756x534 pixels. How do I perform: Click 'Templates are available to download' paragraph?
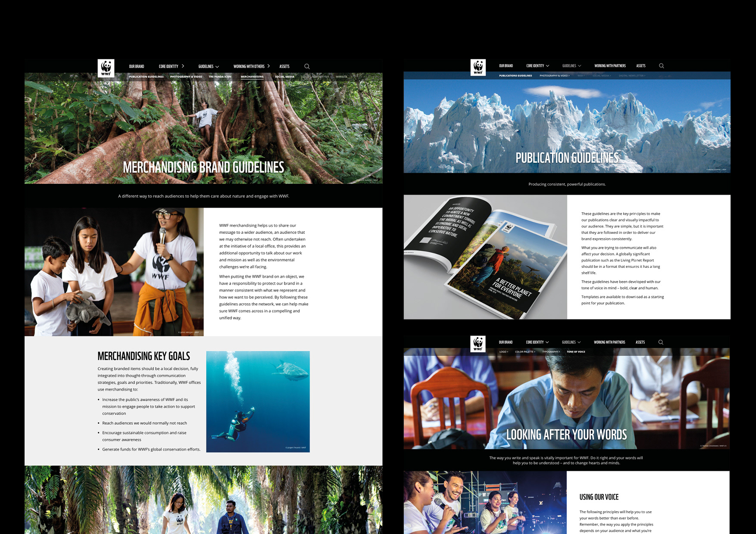[x=622, y=300]
